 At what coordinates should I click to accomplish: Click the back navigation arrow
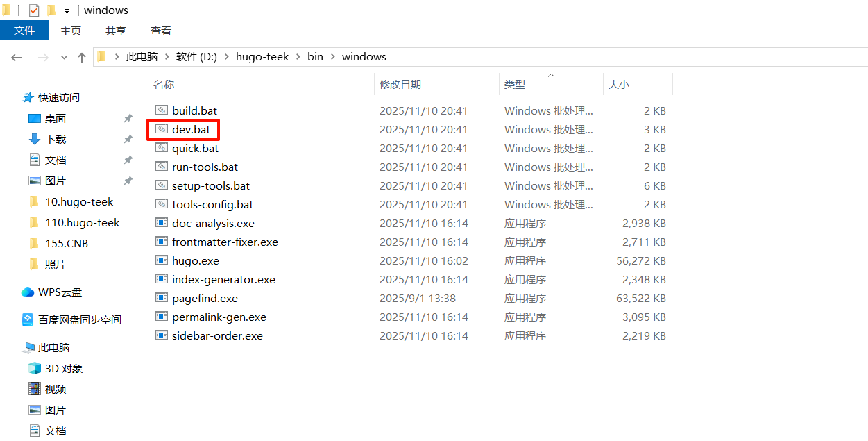pos(17,57)
